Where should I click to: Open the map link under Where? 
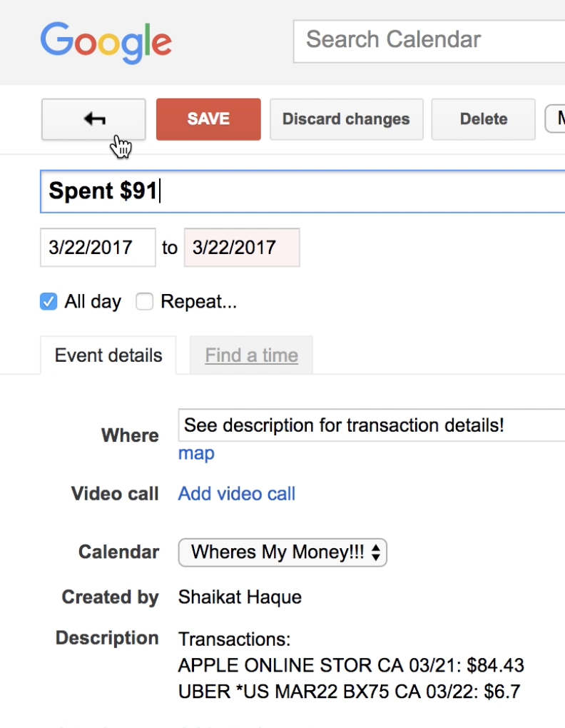pos(196,453)
